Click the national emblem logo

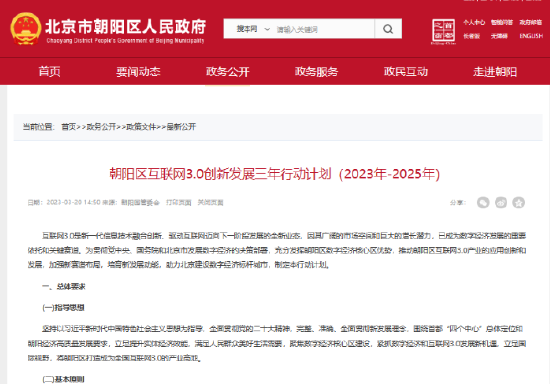pos(25,29)
